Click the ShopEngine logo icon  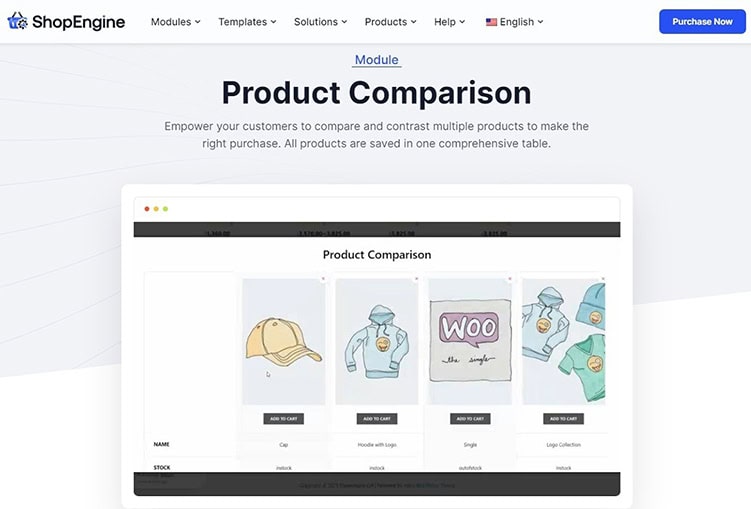point(18,21)
